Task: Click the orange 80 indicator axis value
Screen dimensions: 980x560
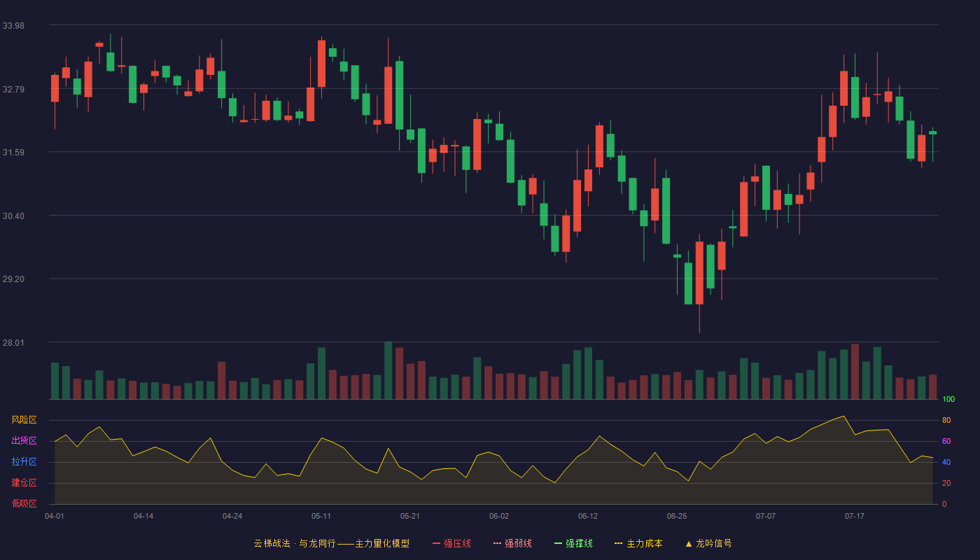Action: 946,421
